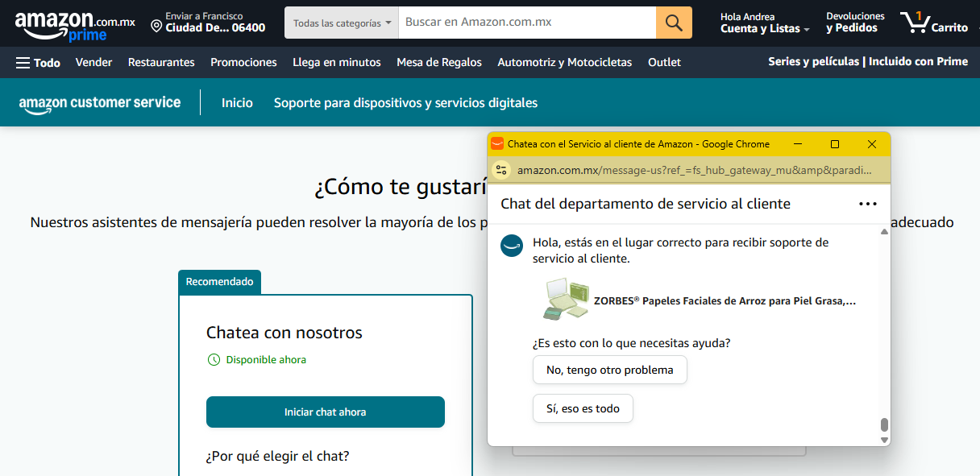The width and height of the screenshot is (980, 476).
Task: Click the Amazon assistant avatar in chat
Action: 512,246
